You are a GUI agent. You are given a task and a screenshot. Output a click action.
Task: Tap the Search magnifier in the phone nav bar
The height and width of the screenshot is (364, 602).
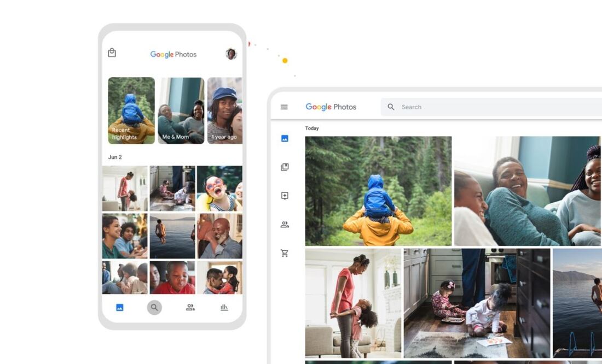[x=154, y=307]
